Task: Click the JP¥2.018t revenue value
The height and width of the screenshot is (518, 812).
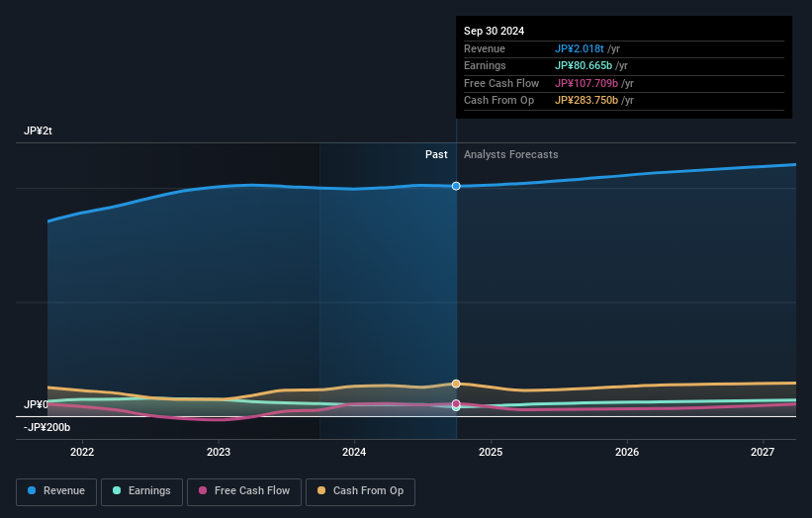Action: (579, 48)
